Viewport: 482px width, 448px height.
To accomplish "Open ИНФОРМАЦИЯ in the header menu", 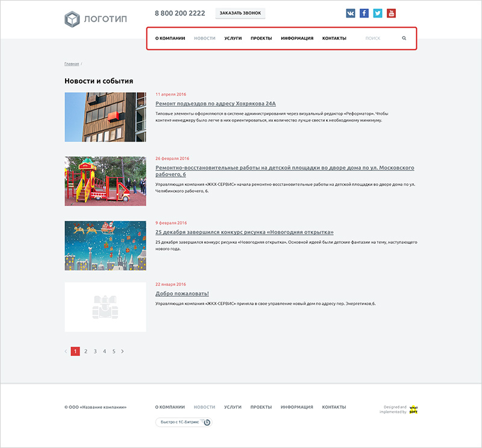I will (297, 39).
